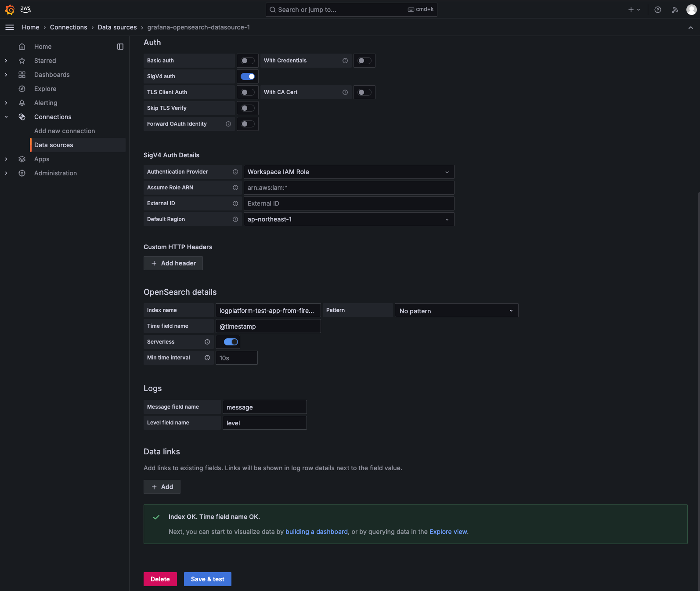The height and width of the screenshot is (591, 700).
Task: Go to Data sources via breadcrumb
Action: tap(117, 27)
